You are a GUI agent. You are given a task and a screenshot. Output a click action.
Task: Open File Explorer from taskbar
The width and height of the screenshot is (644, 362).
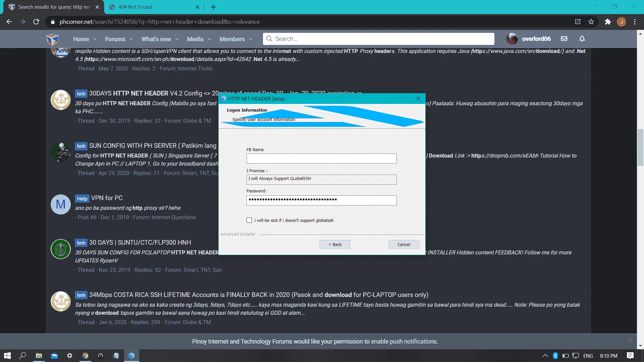(x=39, y=356)
